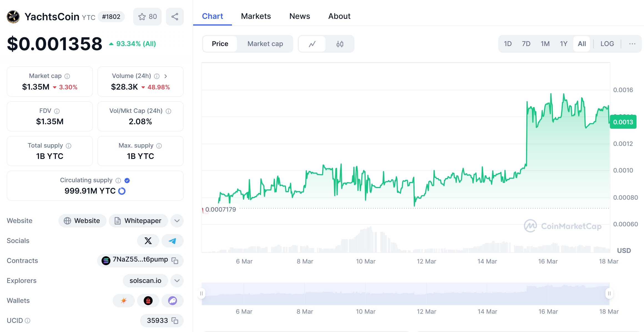Viewport: 644px width, 332px height.
Task: Open chart more options ellipsis menu
Action: (x=632, y=44)
